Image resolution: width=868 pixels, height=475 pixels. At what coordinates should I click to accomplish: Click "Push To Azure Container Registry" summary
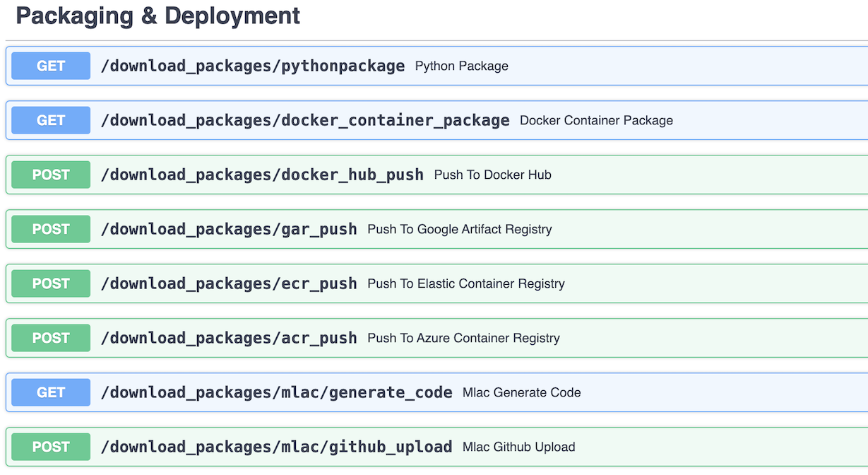tap(463, 338)
